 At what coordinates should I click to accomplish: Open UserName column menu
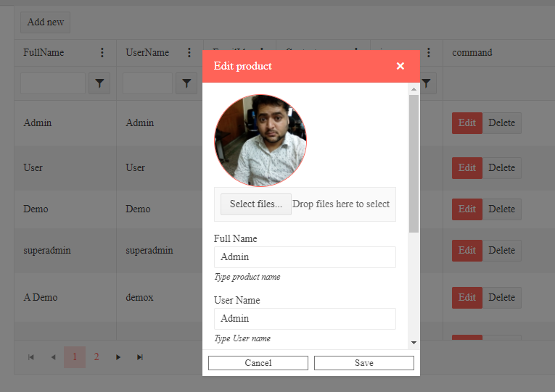[x=189, y=53]
